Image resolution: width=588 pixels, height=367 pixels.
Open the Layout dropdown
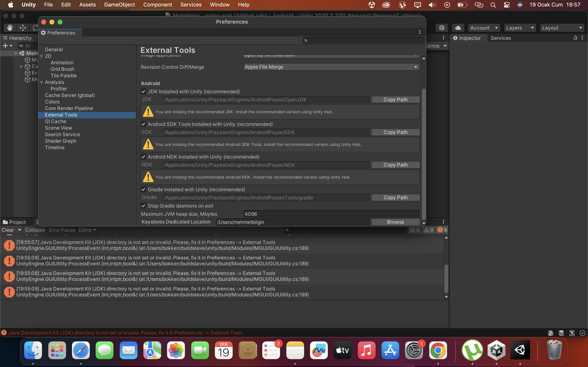pos(562,28)
